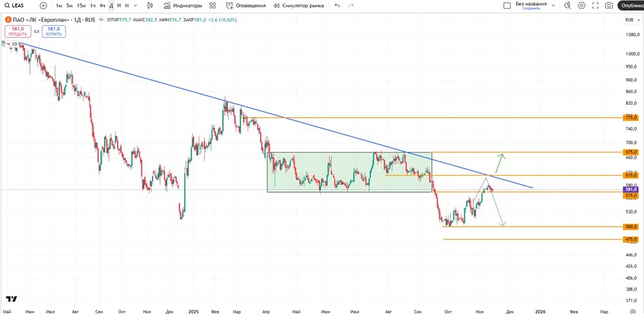Click the 775,0 price level label
The width and height of the screenshot is (644, 314).
click(x=630, y=118)
